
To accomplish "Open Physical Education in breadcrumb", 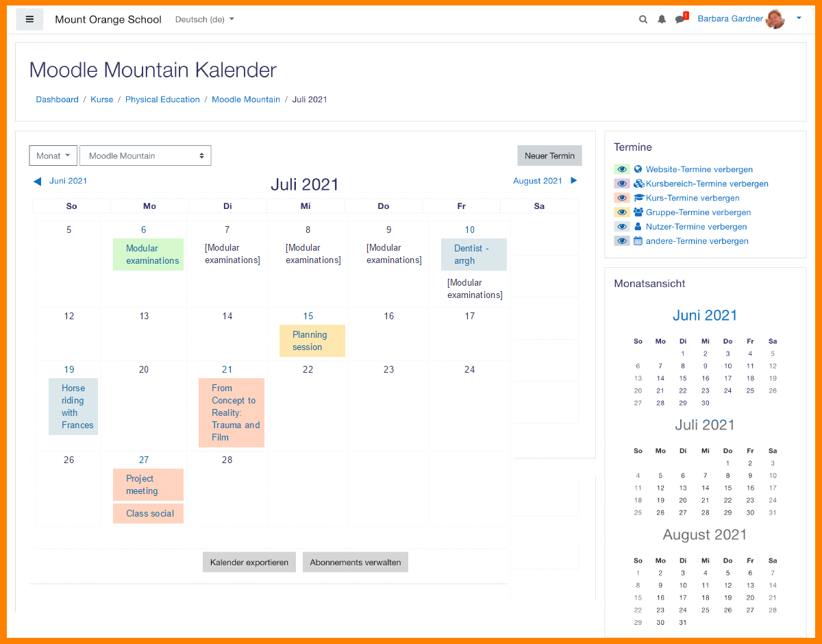I will pyautogui.click(x=162, y=99).
